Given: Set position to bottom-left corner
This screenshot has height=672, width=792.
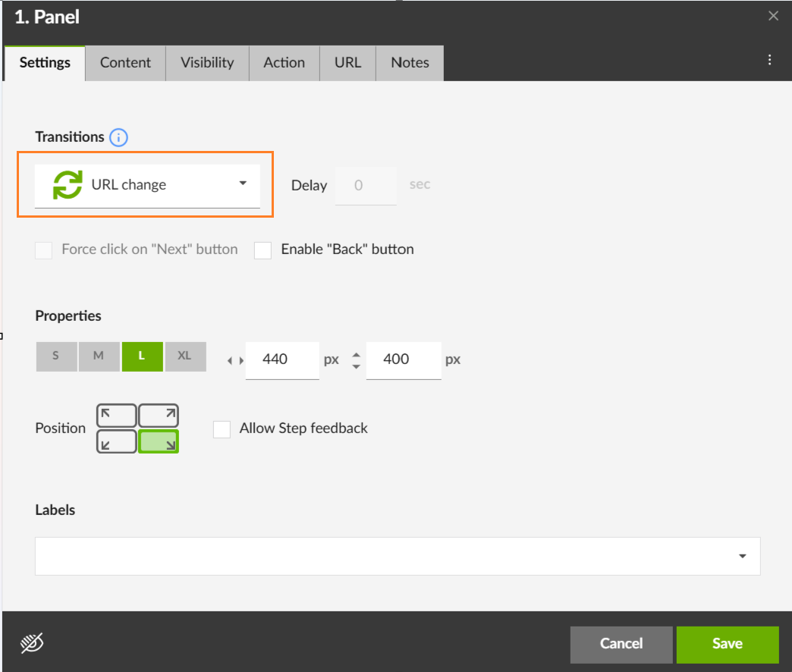Looking at the screenshot, I should click(x=117, y=441).
